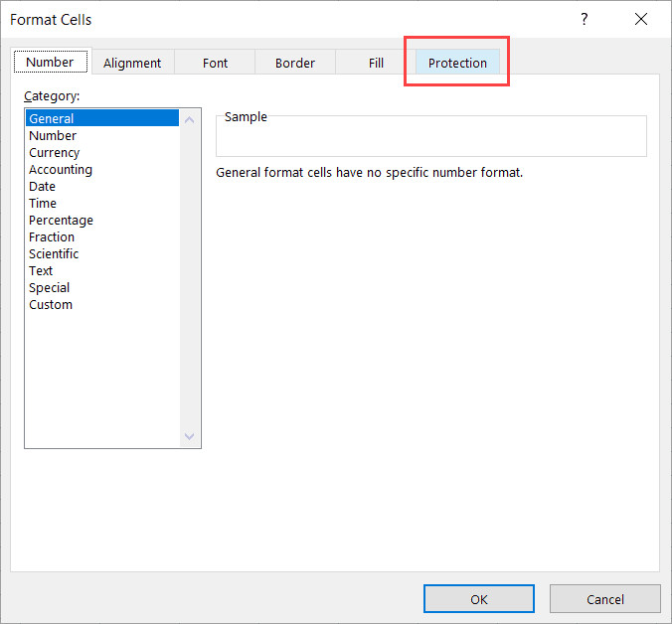Viewport: 672px width, 624px height.
Task: Click the help question mark icon
Action: coord(585,19)
